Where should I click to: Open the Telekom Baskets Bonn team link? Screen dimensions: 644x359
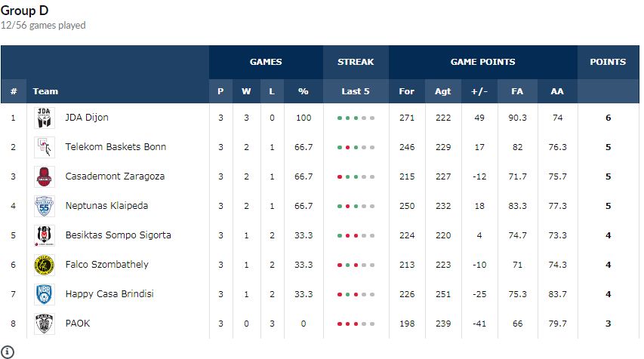click(x=116, y=147)
